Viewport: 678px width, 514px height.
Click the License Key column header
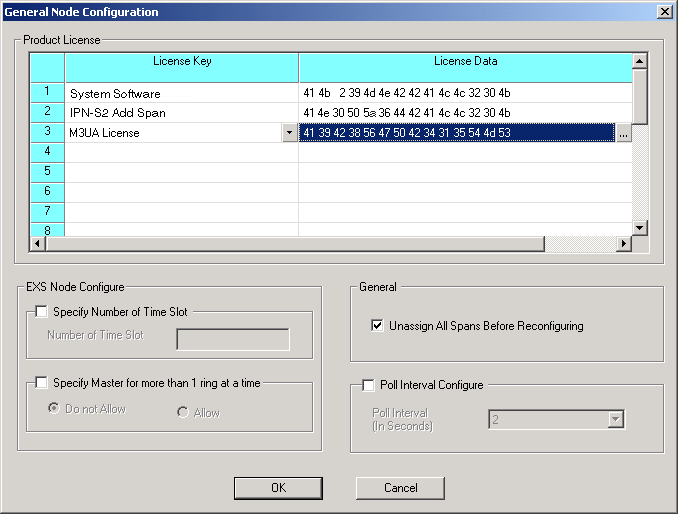point(181,62)
